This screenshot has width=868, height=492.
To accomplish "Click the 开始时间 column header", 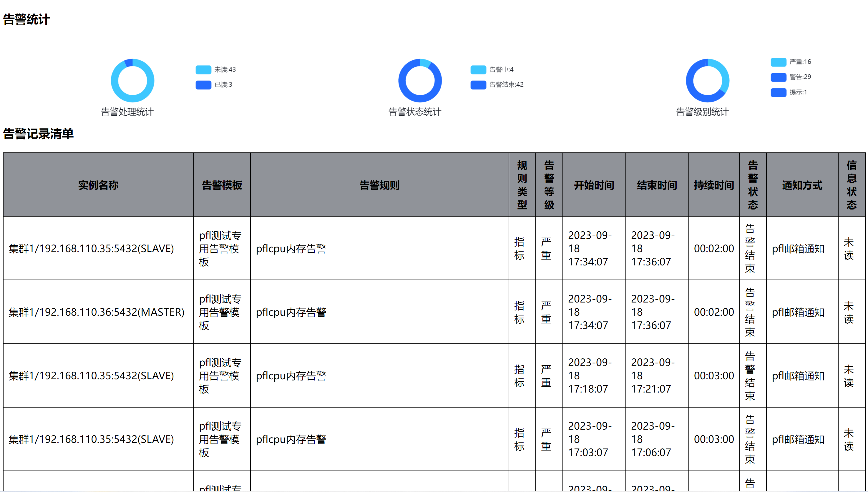I will (x=594, y=185).
